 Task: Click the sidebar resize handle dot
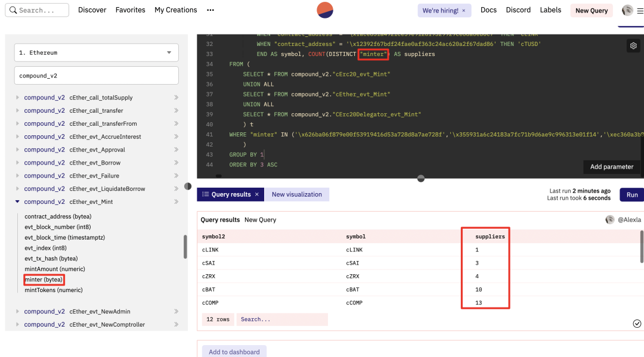tap(188, 187)
